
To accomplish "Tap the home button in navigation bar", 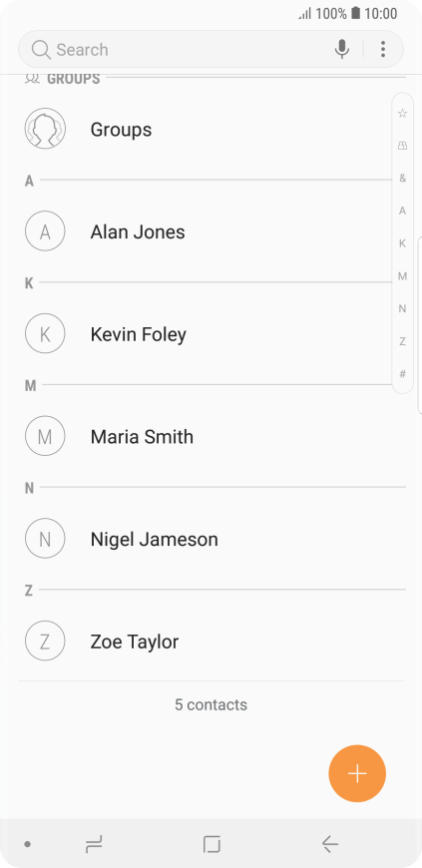I will pyautogui.click(x=211, y=844).
